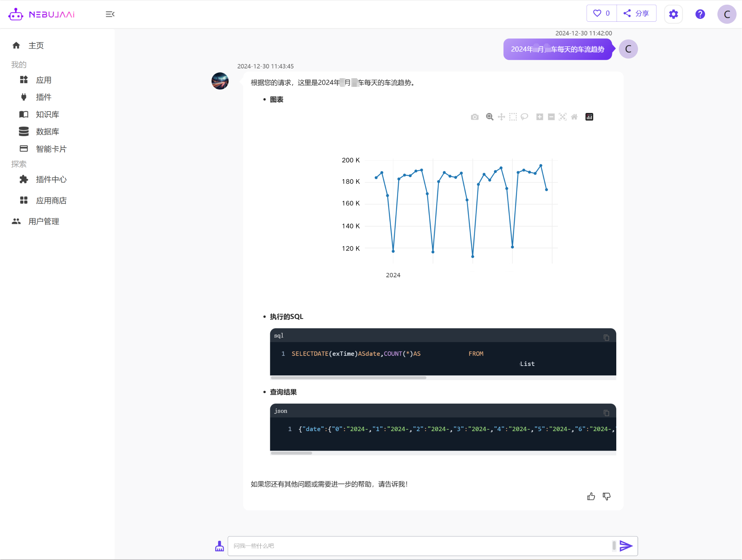742x560 pixels.
Task: Activate the chart pan tool
Action: point(501,117)
